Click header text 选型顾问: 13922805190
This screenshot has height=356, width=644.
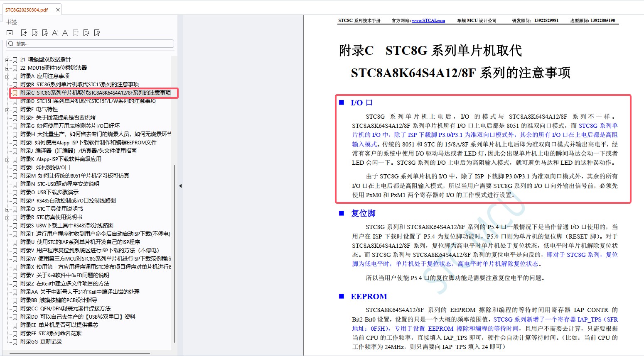click(x=592, y=20)
